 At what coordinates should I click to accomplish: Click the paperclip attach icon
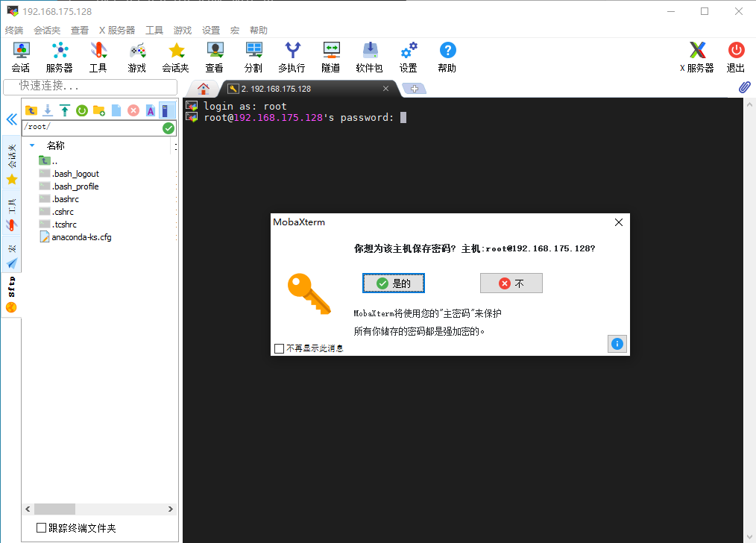(x=744, y=87)
